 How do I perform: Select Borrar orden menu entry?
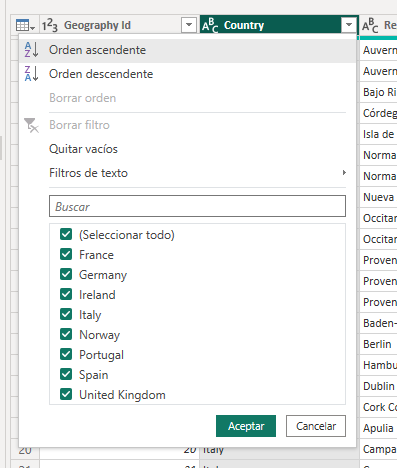pos(187,98)
